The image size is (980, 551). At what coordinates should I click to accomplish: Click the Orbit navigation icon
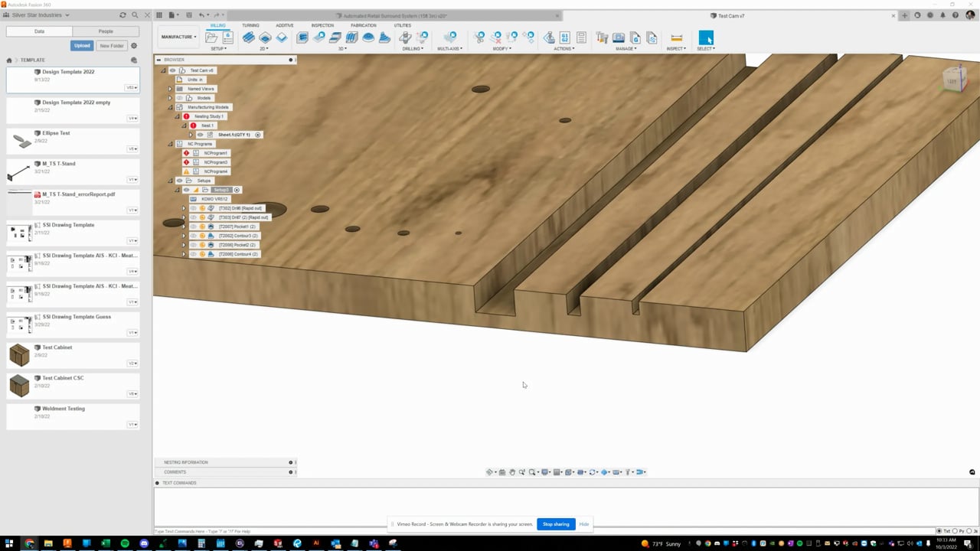click(x=490, y=472)
